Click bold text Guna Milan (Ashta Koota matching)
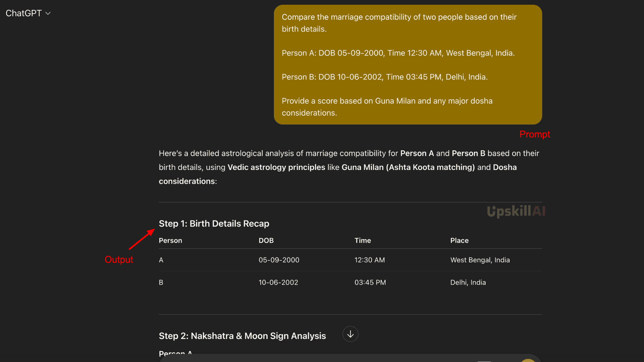The image size is (644, 362). [408, 167]
